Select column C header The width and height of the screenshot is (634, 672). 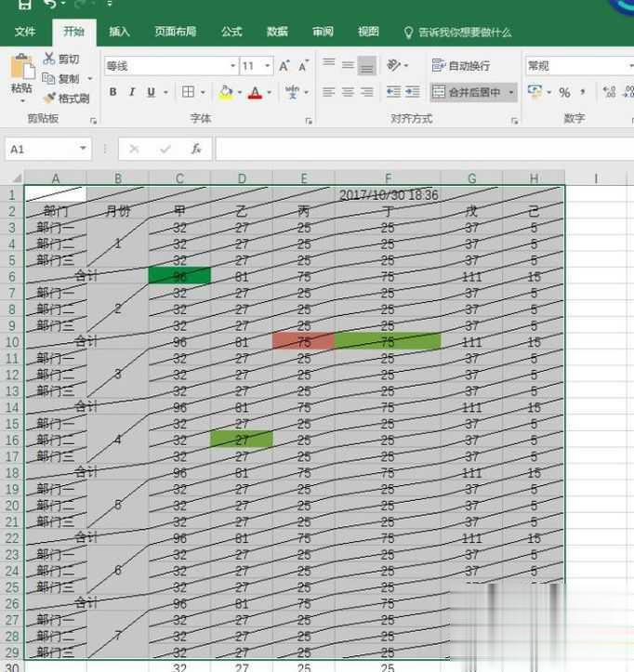179,178
